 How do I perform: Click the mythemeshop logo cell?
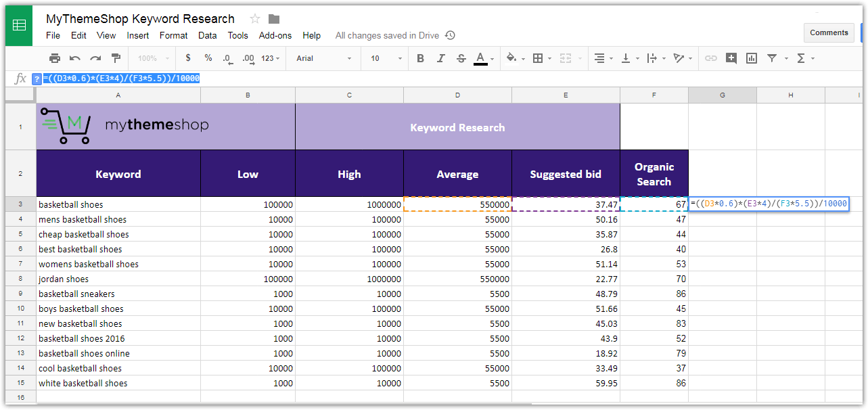(x=166, y=127)
